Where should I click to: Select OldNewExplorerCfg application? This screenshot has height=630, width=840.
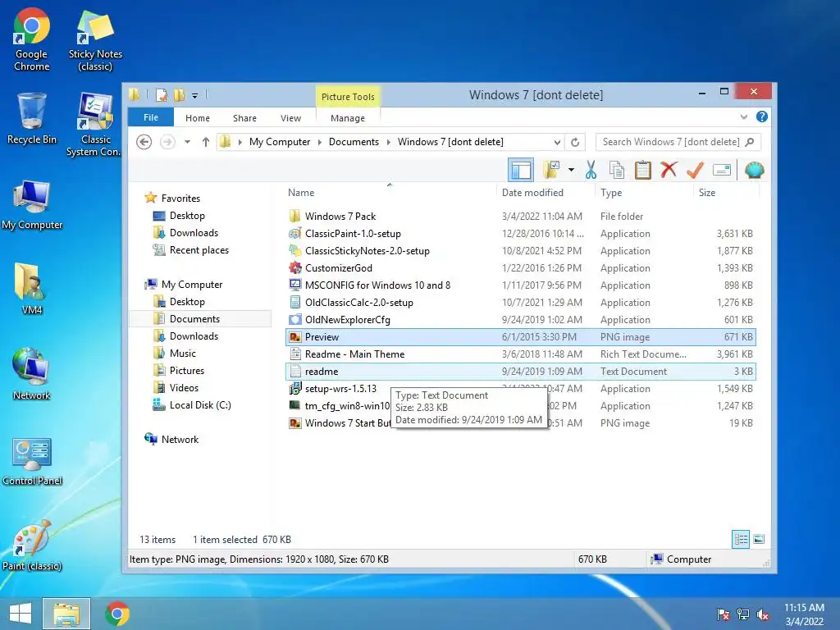click(521, 320)
